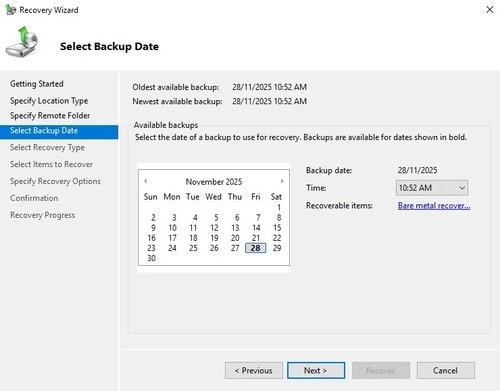
Task: Click the November 2025 calendar title
Action: [214, 182]
